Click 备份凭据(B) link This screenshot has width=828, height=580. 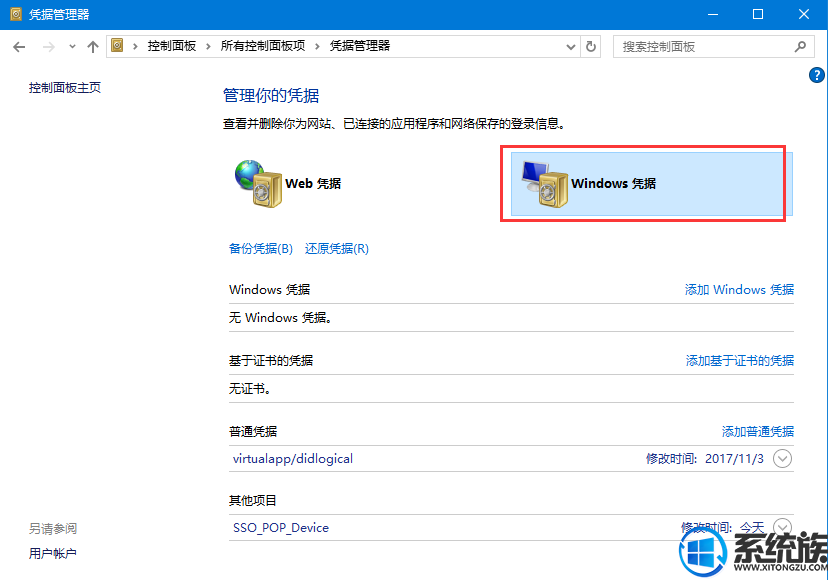pyautogui.click(x=261, y=249)
